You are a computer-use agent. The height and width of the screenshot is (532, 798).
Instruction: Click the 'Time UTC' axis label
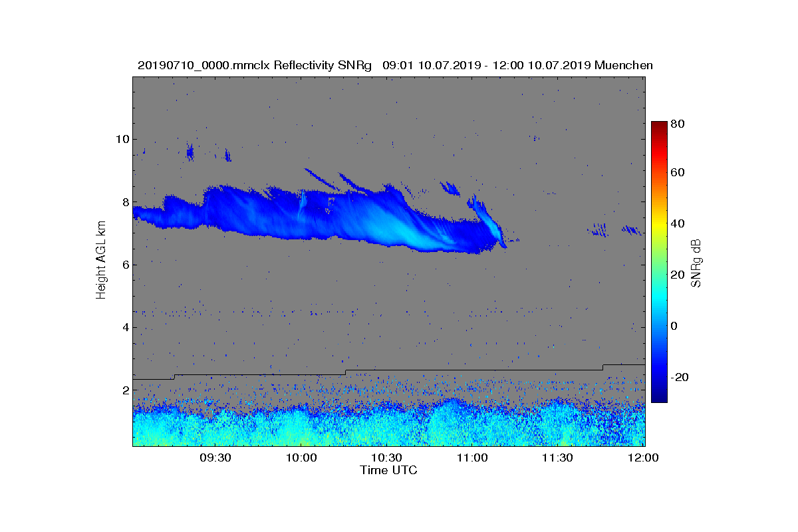(x=389, y=470)
